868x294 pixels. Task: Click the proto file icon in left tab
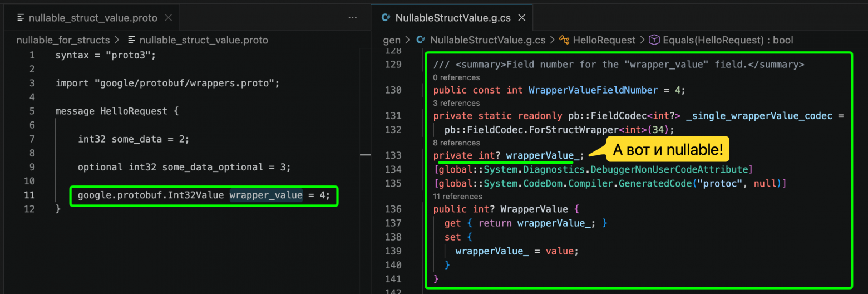(21, 18)
